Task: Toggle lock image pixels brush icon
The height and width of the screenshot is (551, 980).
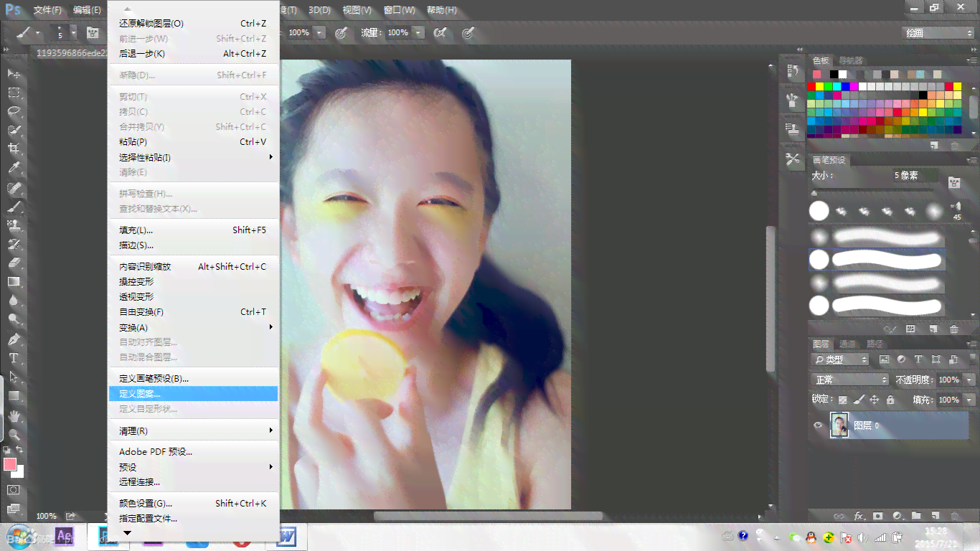Action: pos(859,400)
